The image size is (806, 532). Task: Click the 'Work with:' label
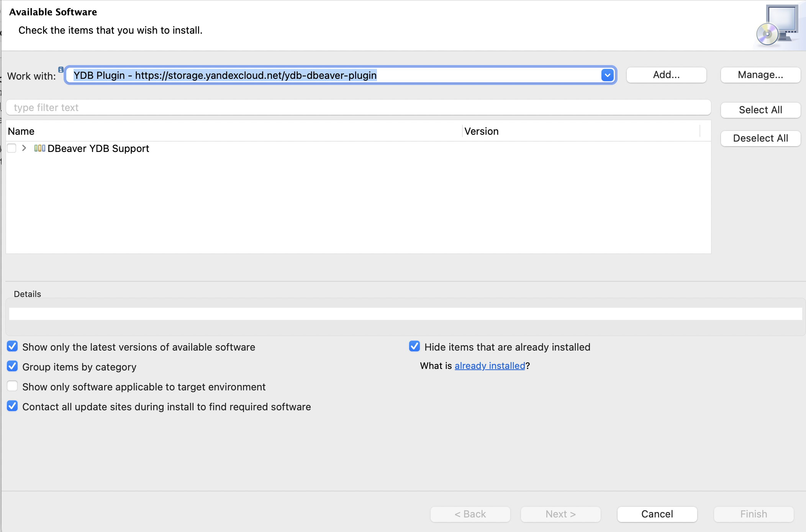click(31, 76)
